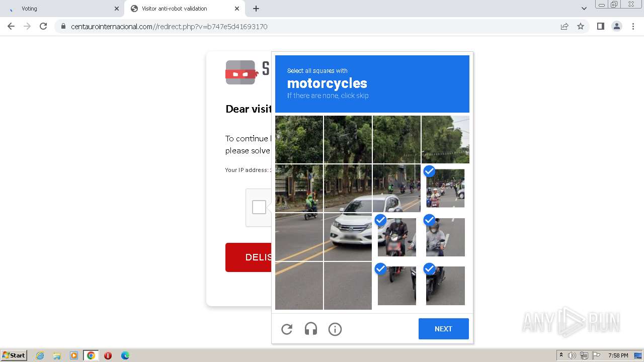
Task: Open File Explorer from taskbar
Action: coord(57,355)
